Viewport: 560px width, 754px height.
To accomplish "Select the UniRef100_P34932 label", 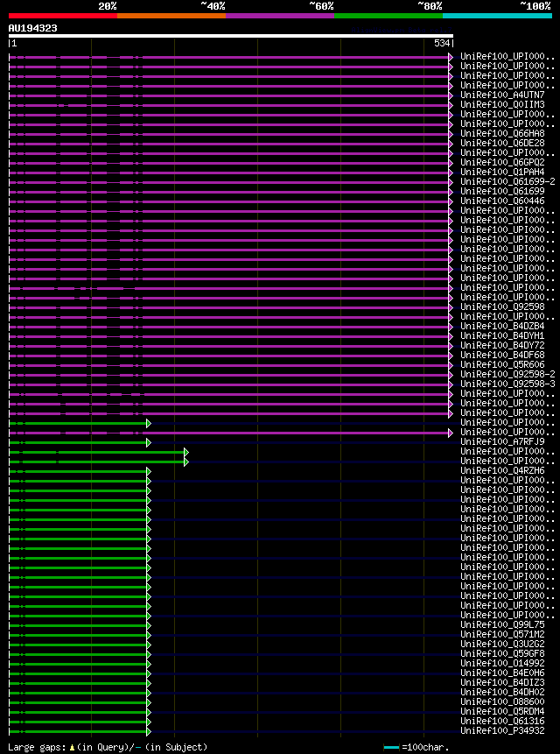I will point(502,731).
